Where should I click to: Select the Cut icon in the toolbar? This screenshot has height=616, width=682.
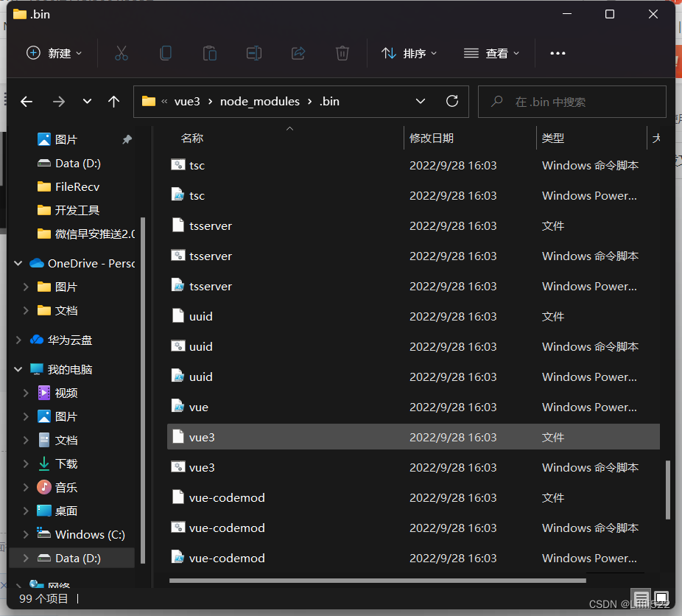[122, 52]
